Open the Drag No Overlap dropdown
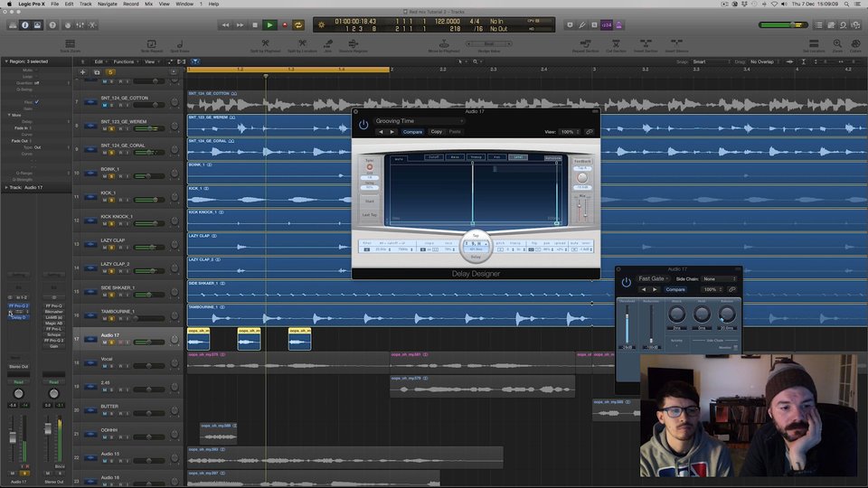 (765, 61)
